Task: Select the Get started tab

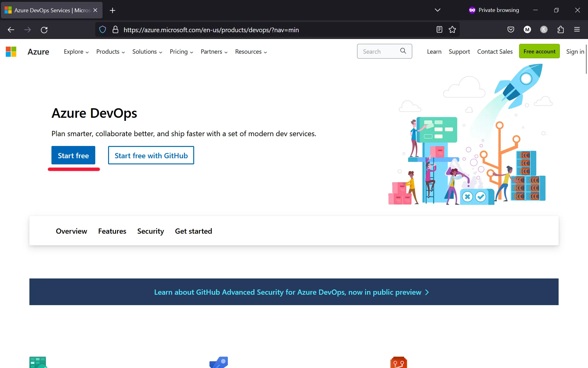Action: pos(193,231)
